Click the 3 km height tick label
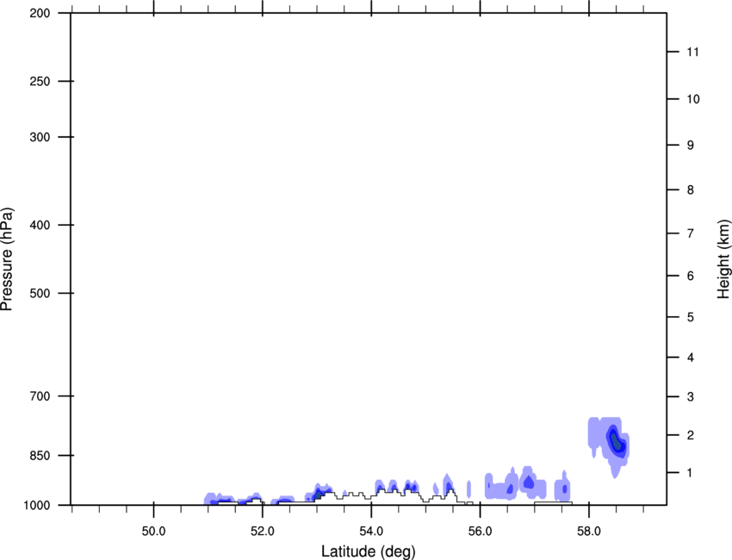Screen dimensions: 732x560 pyautogui.click(x=691, y=397)
